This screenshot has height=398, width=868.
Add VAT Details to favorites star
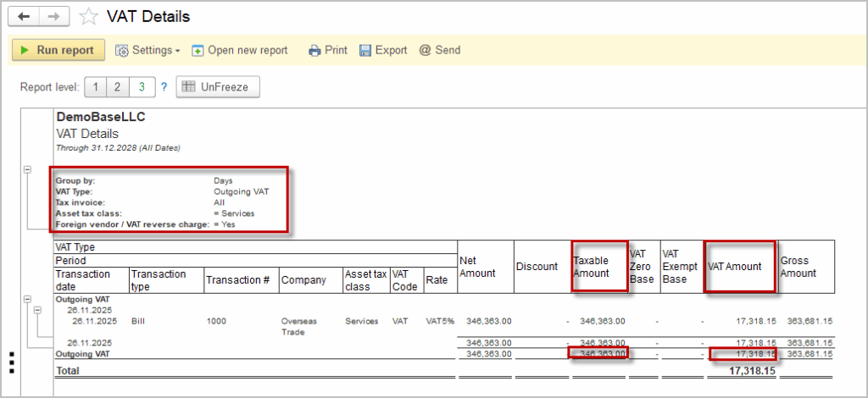tap(89, 16)
